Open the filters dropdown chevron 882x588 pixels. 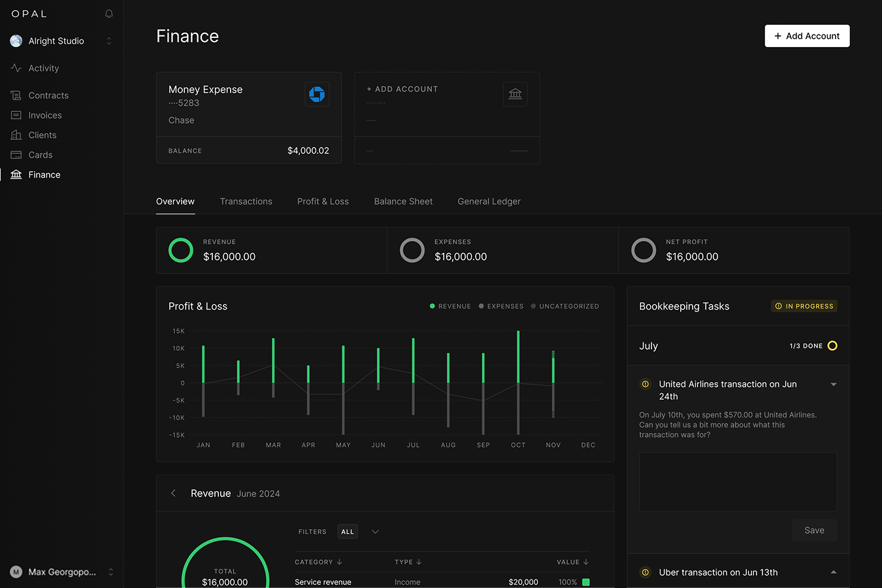375,532
